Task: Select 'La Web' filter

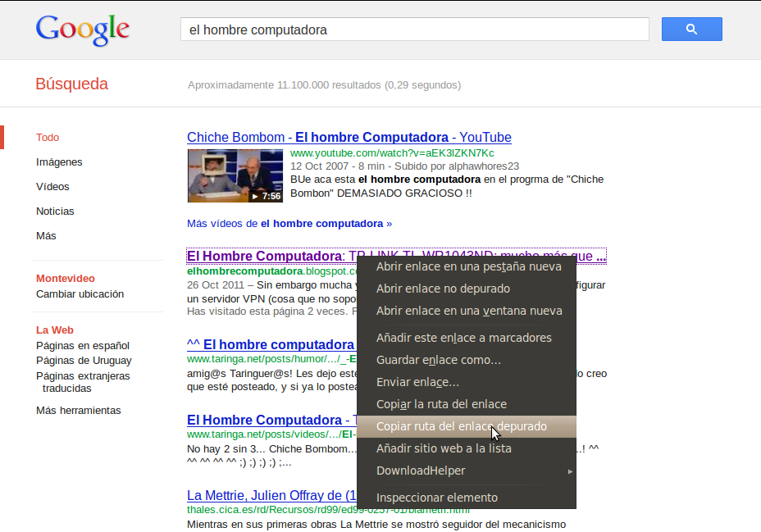Action: [x=55, y=330]
